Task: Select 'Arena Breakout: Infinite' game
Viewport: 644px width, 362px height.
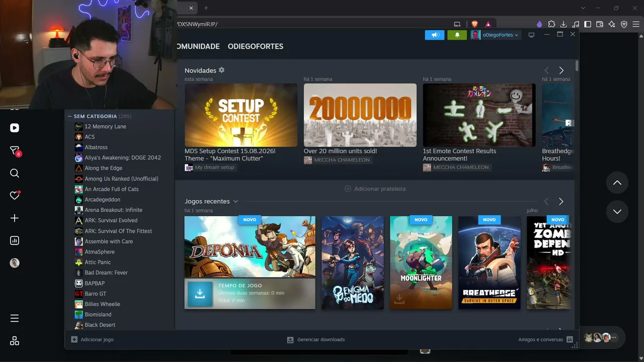Action: [113, 210]
